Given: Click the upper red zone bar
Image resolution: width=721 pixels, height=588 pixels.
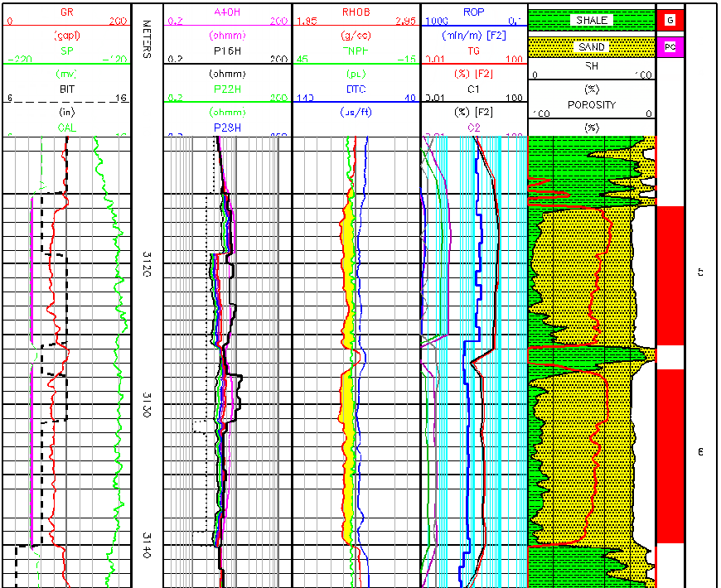Looking at the screenshot, I should [x=669, y=275].
